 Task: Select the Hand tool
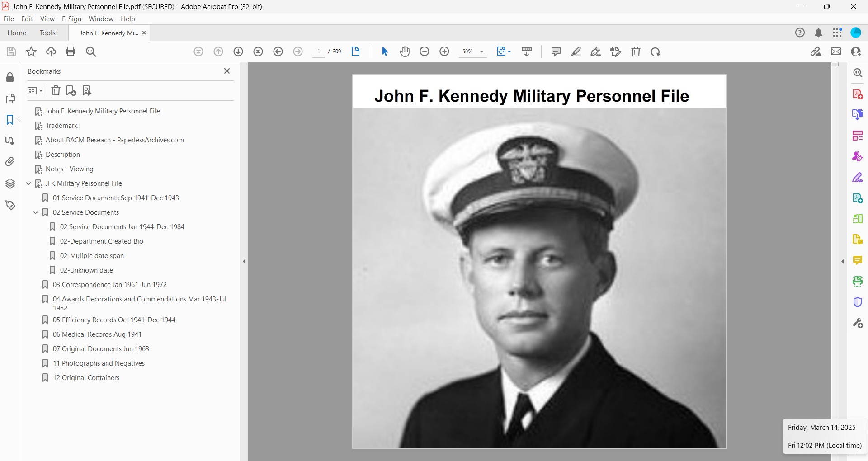pos(405,52)
